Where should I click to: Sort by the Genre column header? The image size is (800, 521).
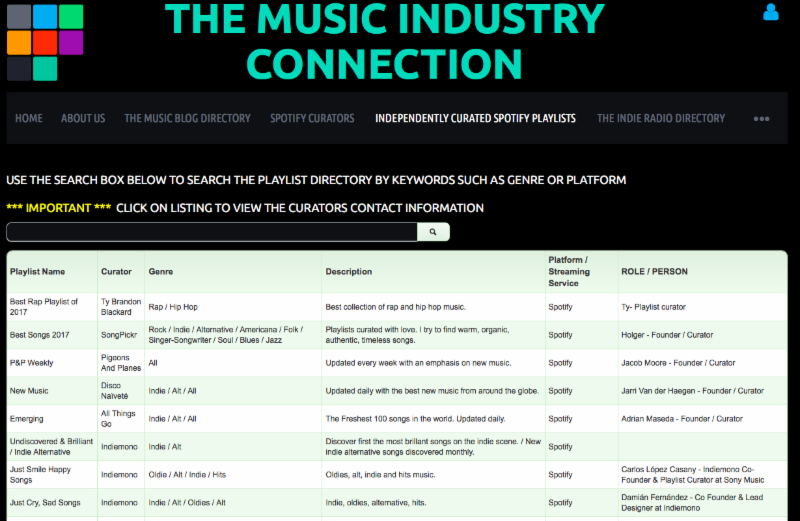[x=160, y=272]
